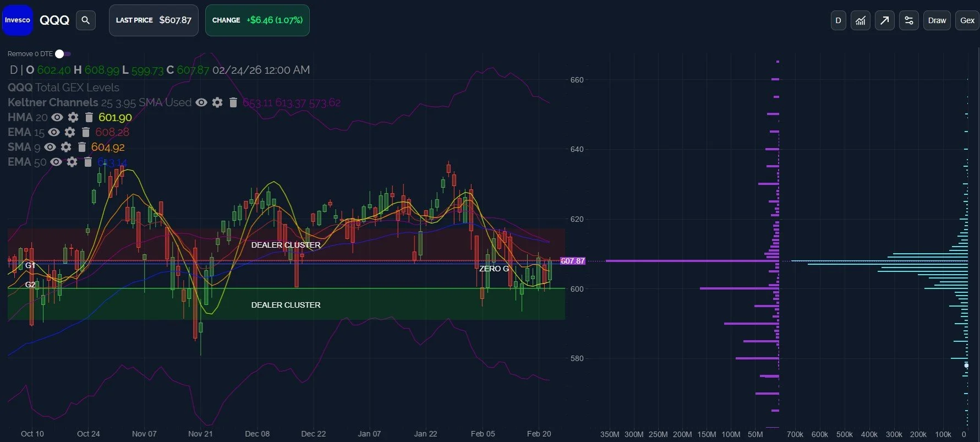The width and height of the screenshot is (980, 442).
Task: Remove the HMA 20 indicator
Action: coord(89,117)
